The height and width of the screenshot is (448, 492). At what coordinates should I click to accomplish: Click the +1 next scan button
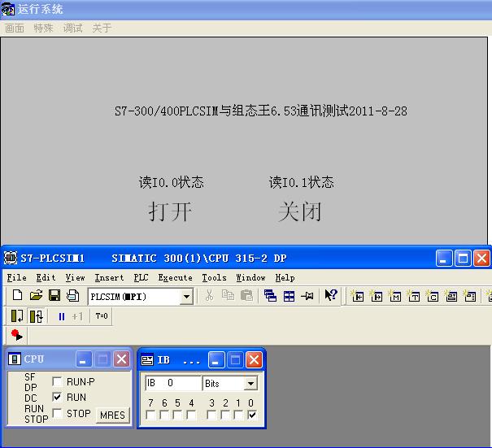pos(77,316)
